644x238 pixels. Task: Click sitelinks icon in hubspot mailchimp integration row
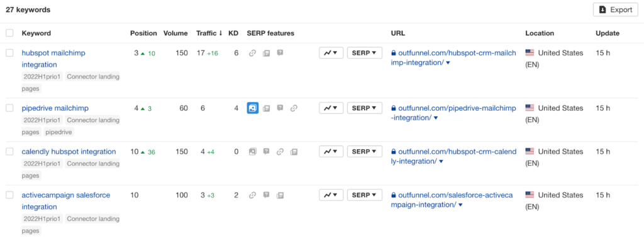[x=253, y=53]
